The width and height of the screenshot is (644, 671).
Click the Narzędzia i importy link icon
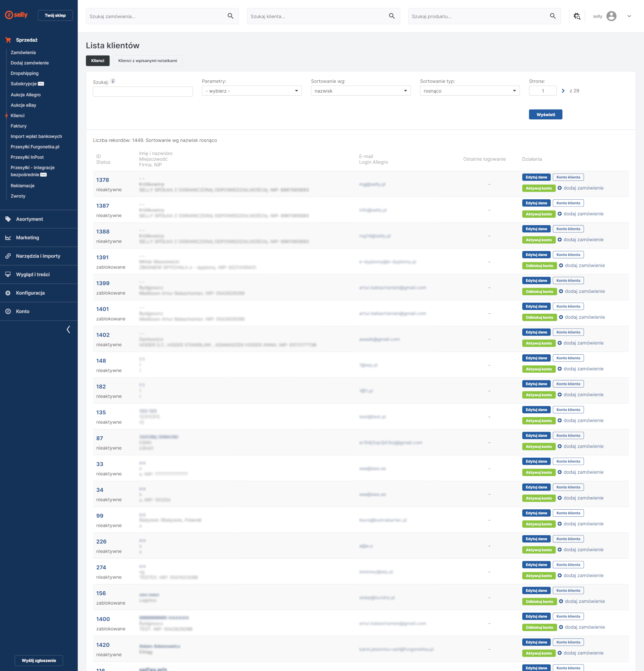pyautogui.click(x=8, y=256)
